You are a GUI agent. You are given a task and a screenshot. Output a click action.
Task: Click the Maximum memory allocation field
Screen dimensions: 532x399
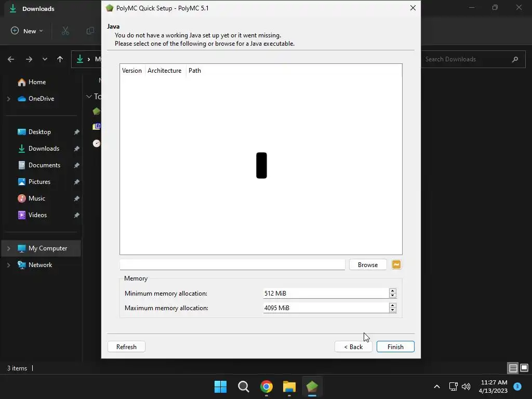pyautogui.click(x=326, y=308)
